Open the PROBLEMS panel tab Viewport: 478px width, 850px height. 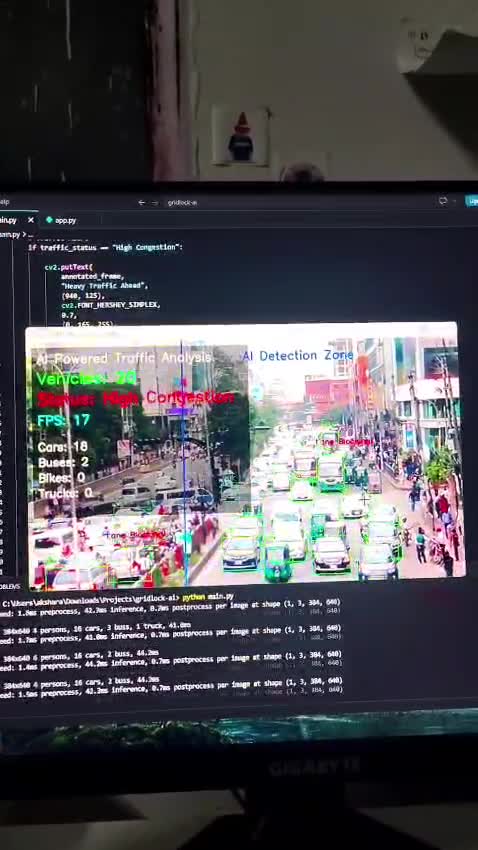pos(10,587)
